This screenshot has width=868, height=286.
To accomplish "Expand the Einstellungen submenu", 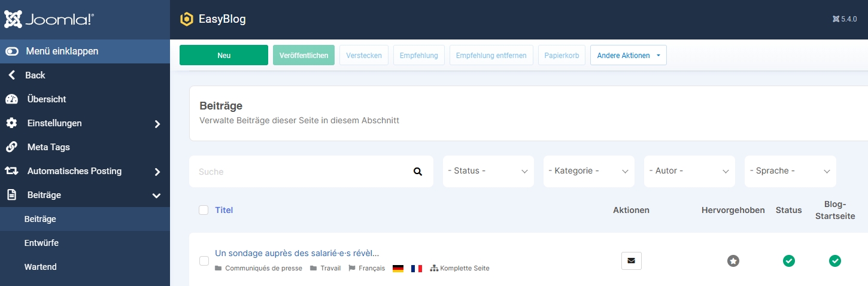I will [84, 123].
